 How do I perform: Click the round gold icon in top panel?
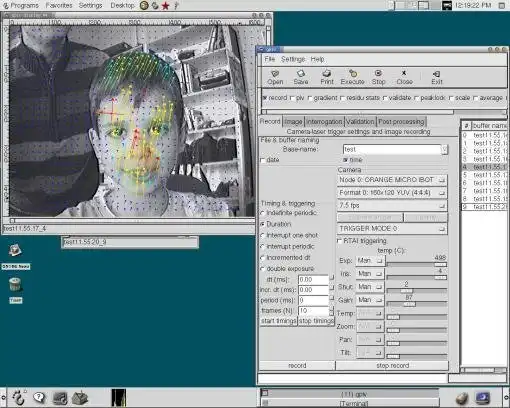(x=144, y=5)
